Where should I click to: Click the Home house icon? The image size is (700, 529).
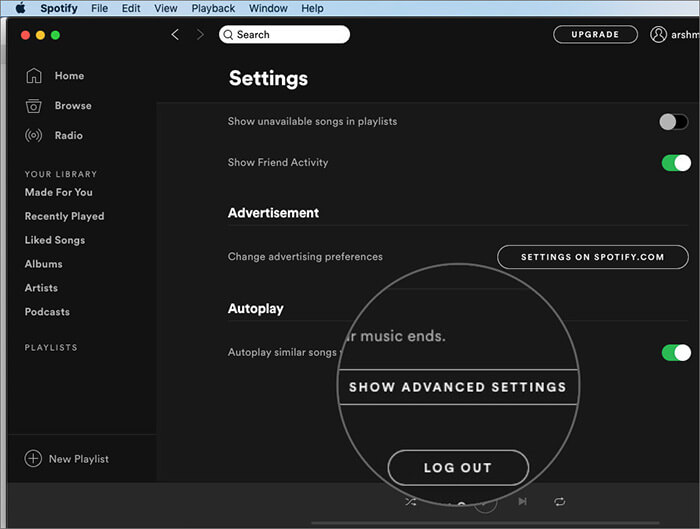[34, 75]
